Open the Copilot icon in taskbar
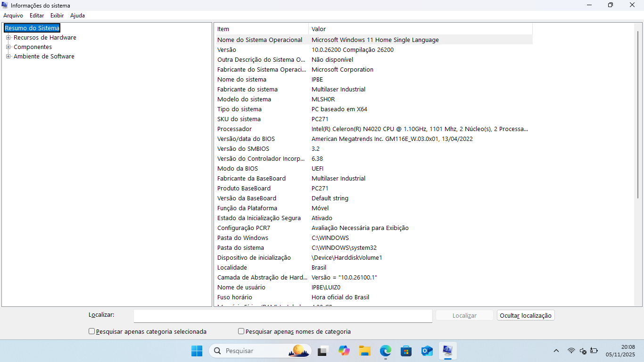 (344, 351)
